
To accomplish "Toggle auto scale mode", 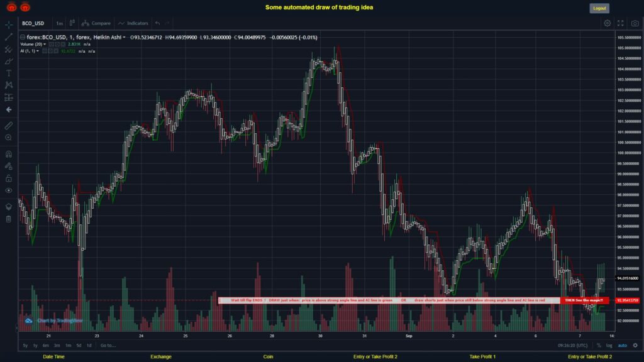I will coord(623,346).
